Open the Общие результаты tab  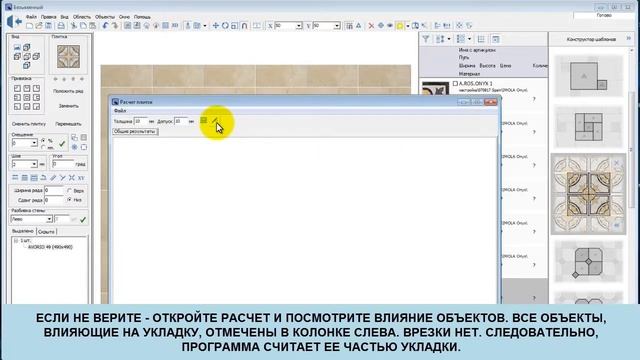pos(135,131)
